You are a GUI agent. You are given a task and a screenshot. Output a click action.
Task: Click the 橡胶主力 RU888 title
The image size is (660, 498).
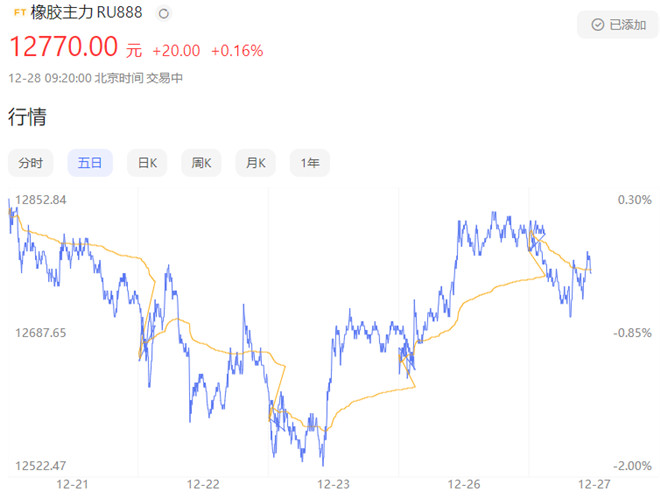click(x=86, y=13)
